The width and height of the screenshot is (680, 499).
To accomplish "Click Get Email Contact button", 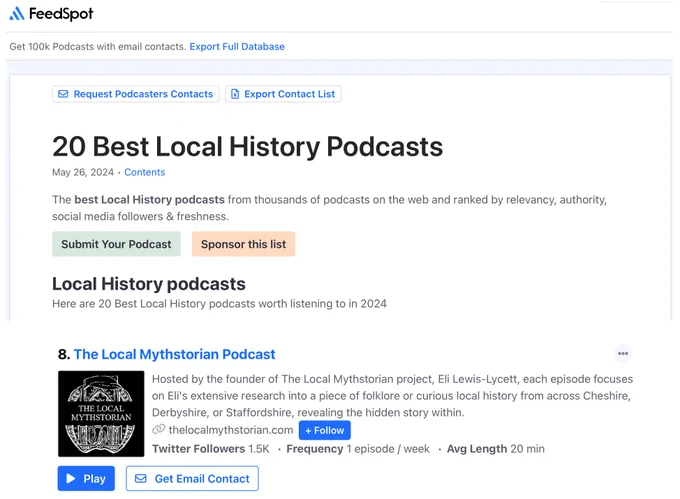I will click(192, 479).
